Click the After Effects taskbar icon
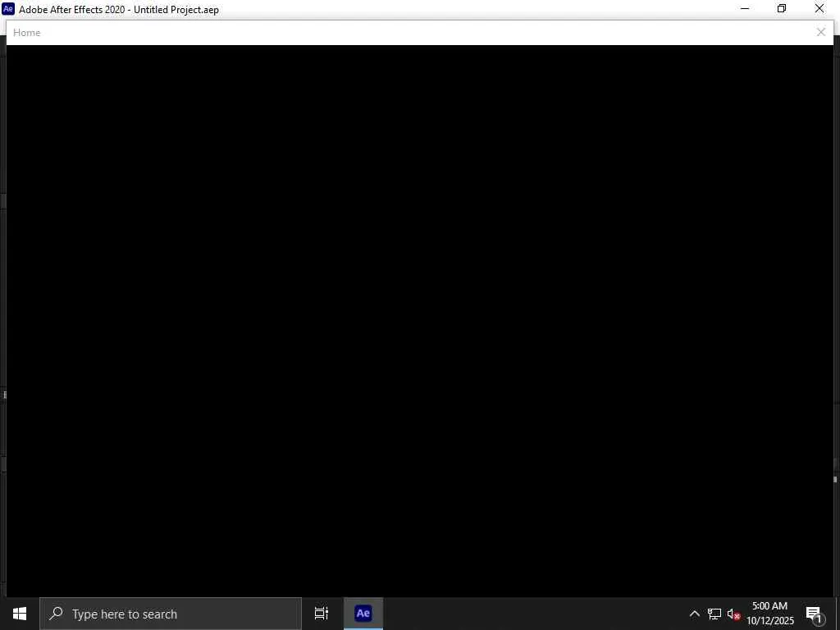This screenshot has height=630, width=840. [x=363, y=614]
